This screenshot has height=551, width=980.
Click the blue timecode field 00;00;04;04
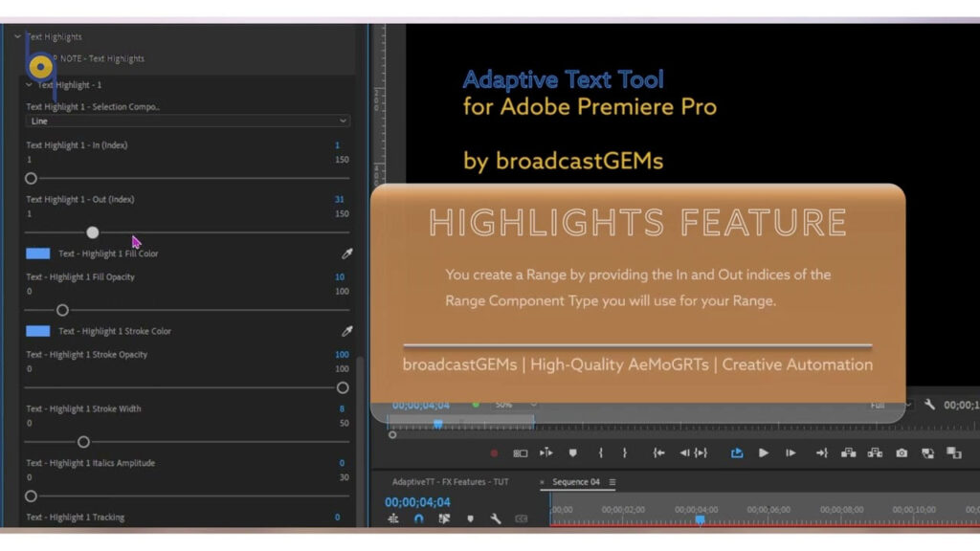point(418,500)
